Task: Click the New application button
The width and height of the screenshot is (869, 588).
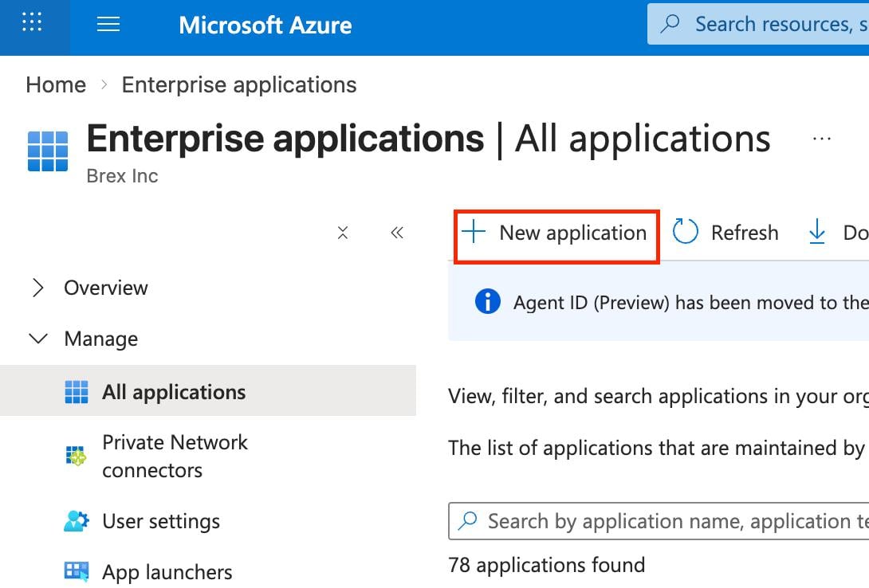Action: coord(556,233)
